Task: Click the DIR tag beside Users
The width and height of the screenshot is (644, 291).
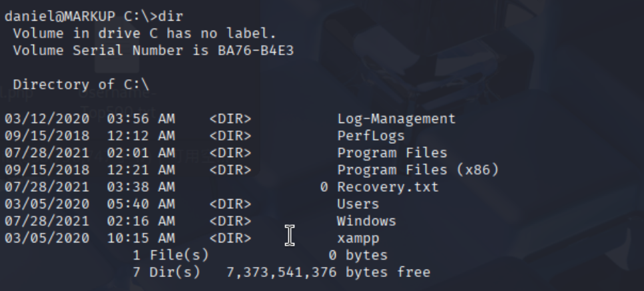Action: tap(230, 204)
